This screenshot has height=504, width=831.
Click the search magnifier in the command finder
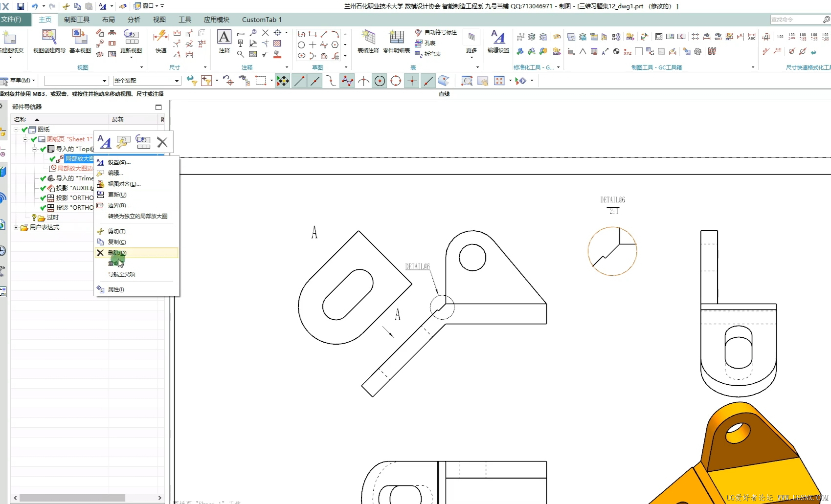pyautogui.click(x=826, y=20)
